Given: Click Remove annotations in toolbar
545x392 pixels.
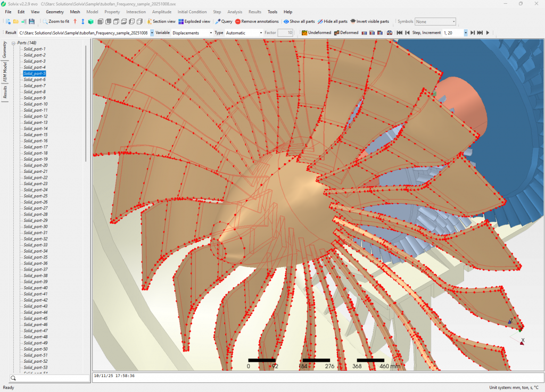Looking at the screenshot, I should click(x=257, y=21).
